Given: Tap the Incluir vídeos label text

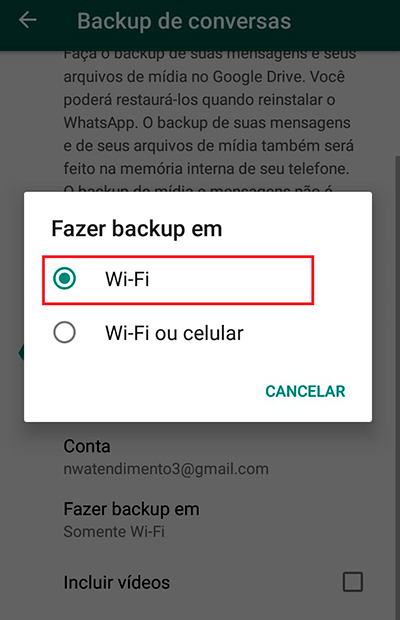Looking at the screenshot, I should [117, 582].
